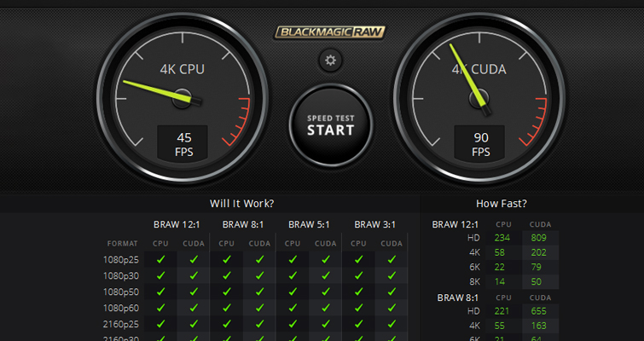The height and width of the screenshot is (341, 644).
Task: Click the 90 FPS readout box
Action: coord(481,143)
